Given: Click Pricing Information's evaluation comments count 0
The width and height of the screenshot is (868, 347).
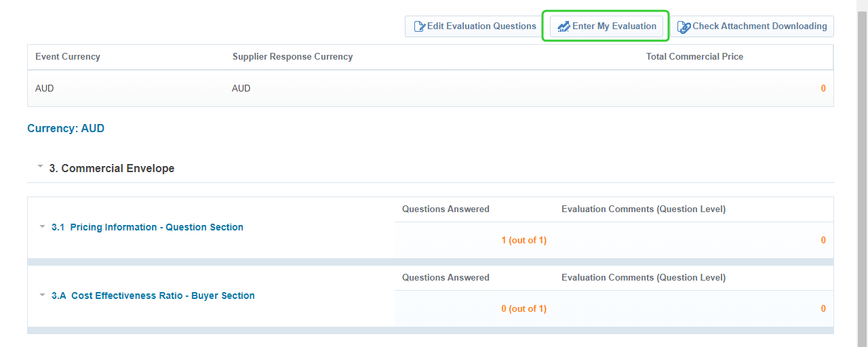Looking at the screenshot, I should pyautogui.click(x=823, y=240).
